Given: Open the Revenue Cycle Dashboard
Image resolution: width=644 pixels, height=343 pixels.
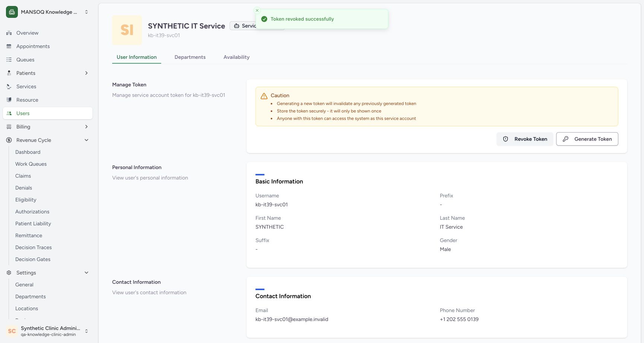Looking at the screenshot, I should [x=28, y=152].
